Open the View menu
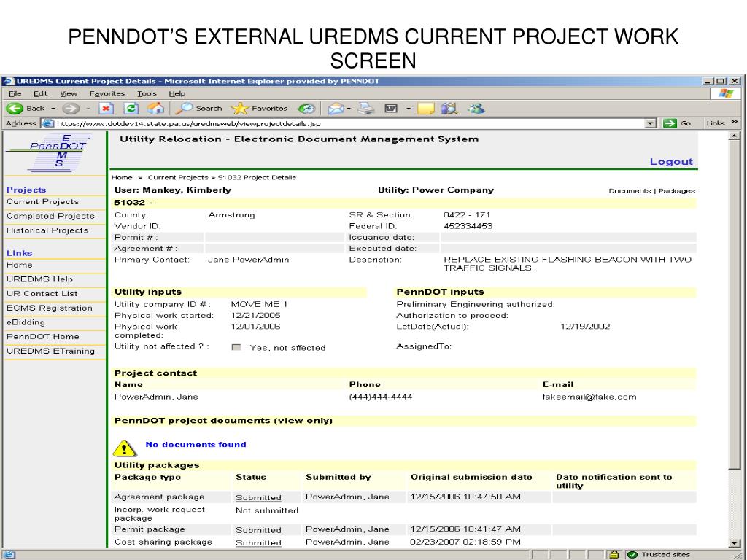Screen dimensions: 747x560 click(x=69, y=93)
